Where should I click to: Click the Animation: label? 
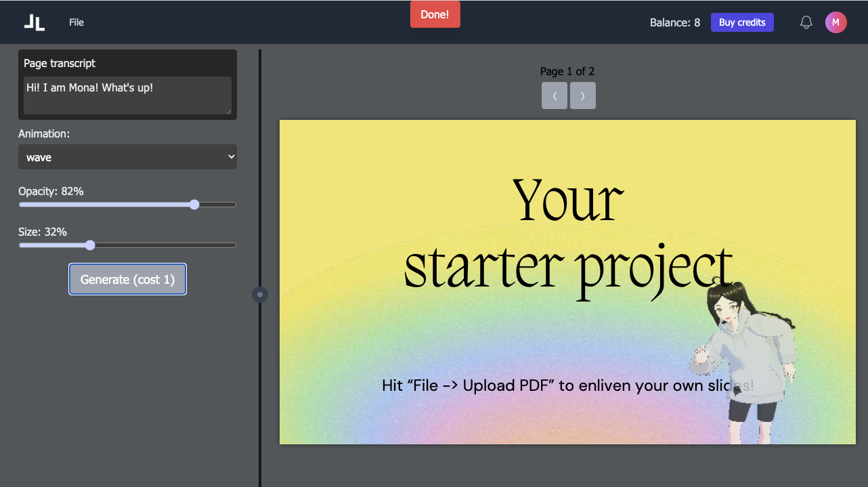[44, 134]
